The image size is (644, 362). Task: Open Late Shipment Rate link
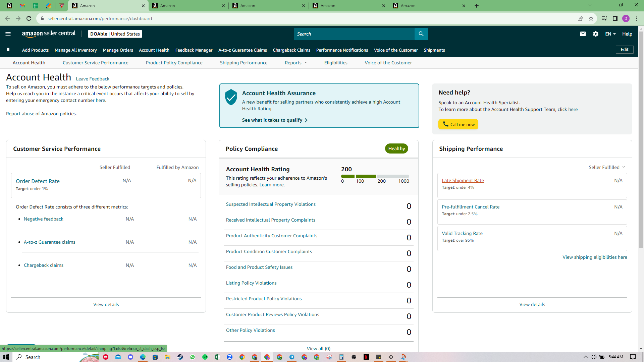coord(463,180)
